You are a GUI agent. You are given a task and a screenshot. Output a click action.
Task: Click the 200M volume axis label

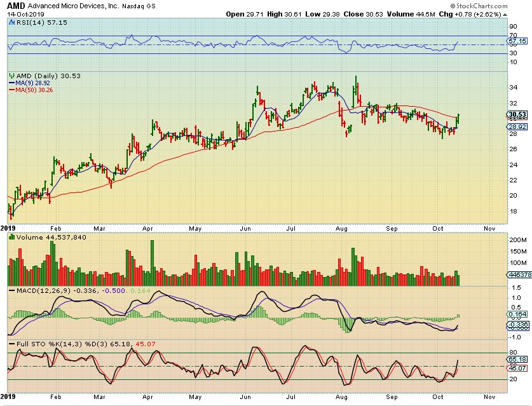518,240
